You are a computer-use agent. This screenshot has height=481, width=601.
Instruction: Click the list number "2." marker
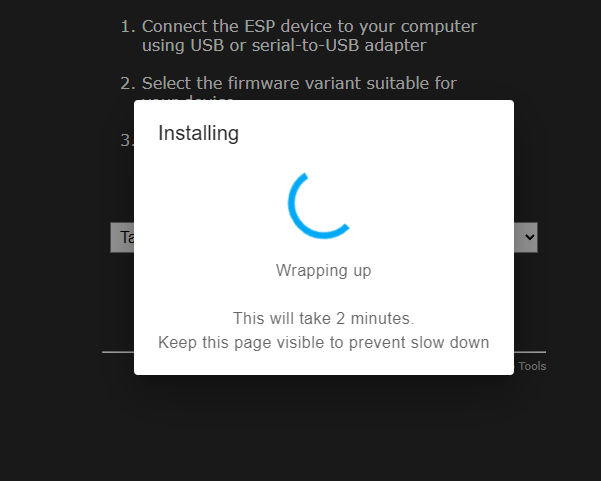point(128,83)
